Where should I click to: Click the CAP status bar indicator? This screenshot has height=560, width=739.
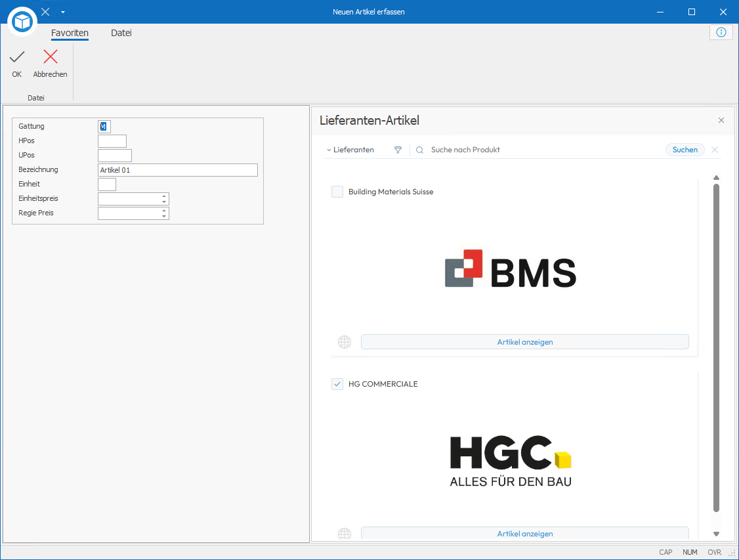pos(665,553)
